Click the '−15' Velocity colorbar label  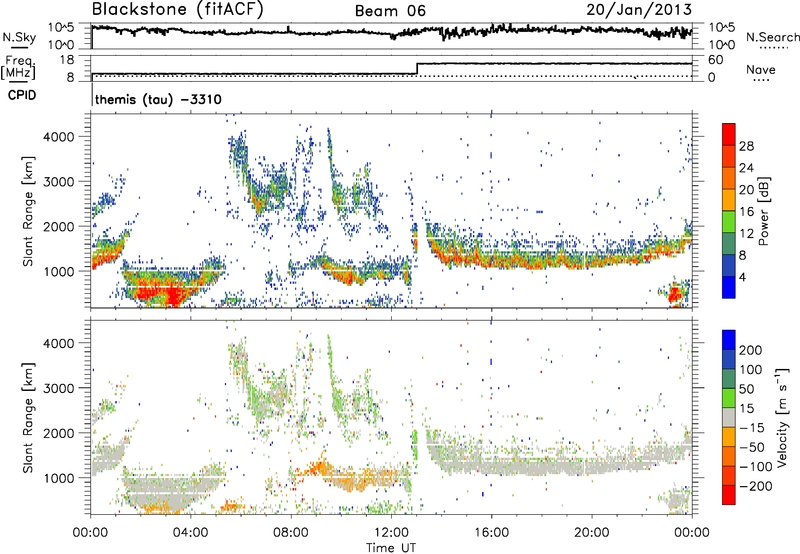click(752, 428)
